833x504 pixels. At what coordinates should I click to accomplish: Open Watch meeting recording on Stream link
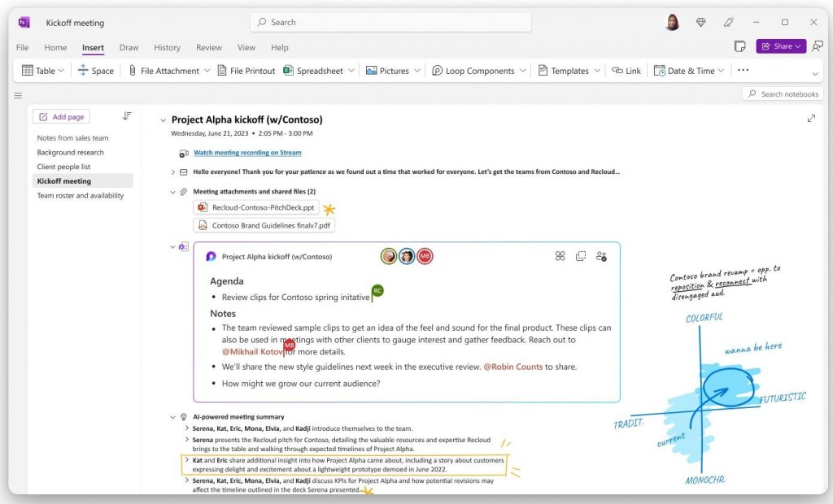click(247, 153)
